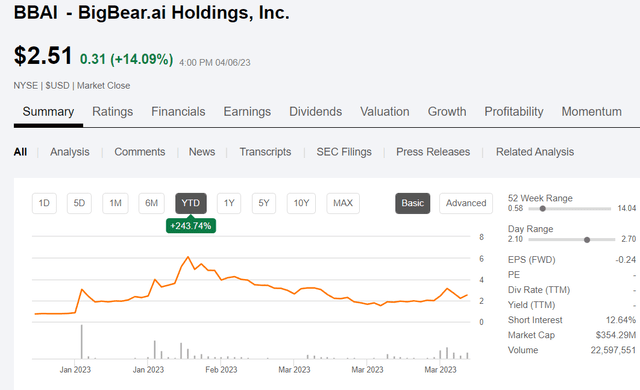Click the Volume 22,597,551 value
The image size is (640, 390).
(613, 350)
